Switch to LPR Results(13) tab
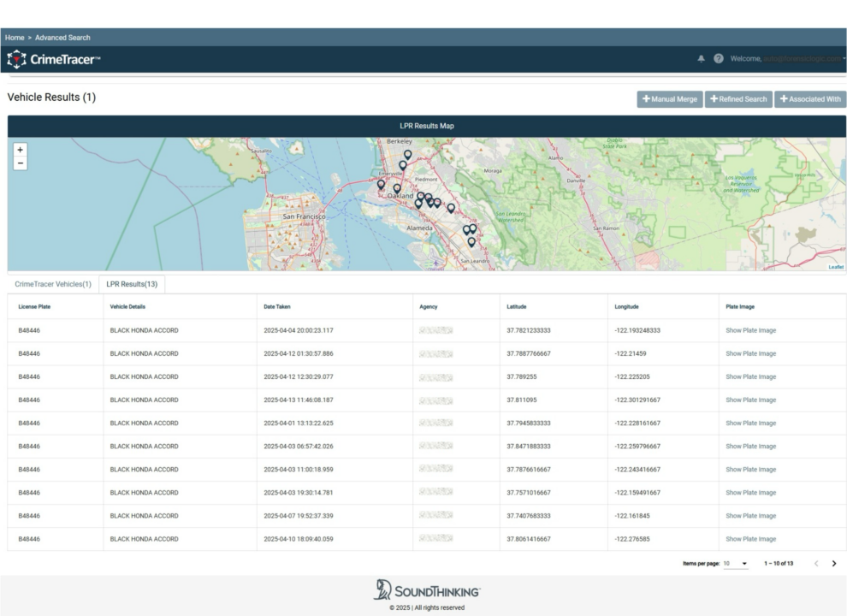Viewport: 847px width, 616px height. (132, 284)
